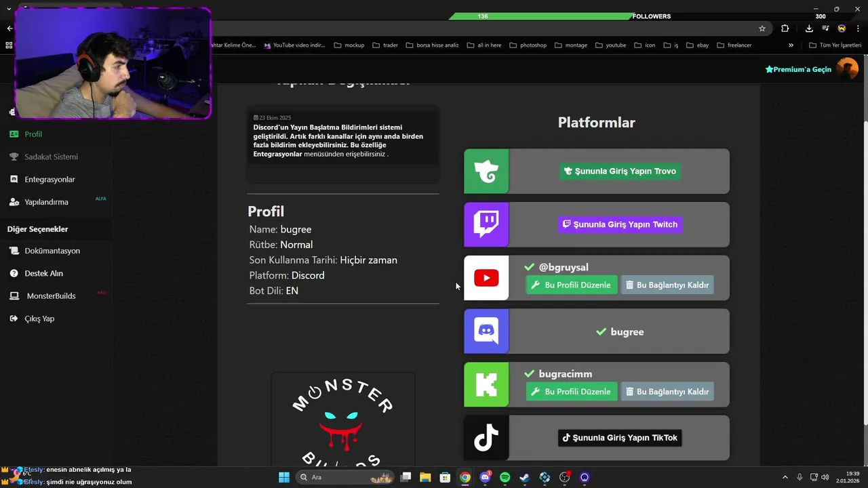Click the 23 Ekim 2025 changelog entry

coord(343,136)
